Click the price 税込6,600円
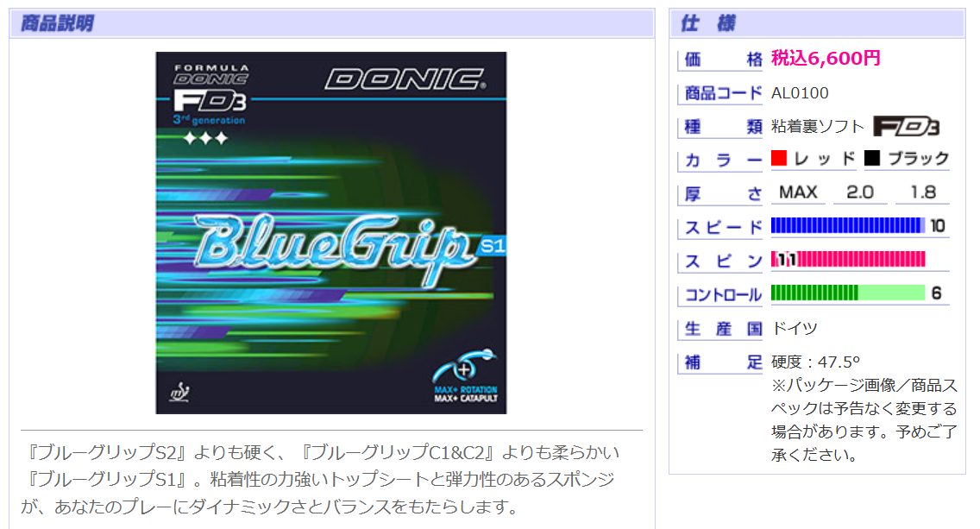The width and height of the screenshot is (980, 529). click(826, 58)
